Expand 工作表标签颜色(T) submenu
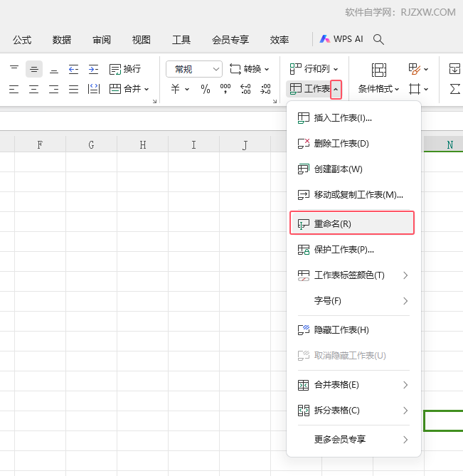 [x=353, y=275]
